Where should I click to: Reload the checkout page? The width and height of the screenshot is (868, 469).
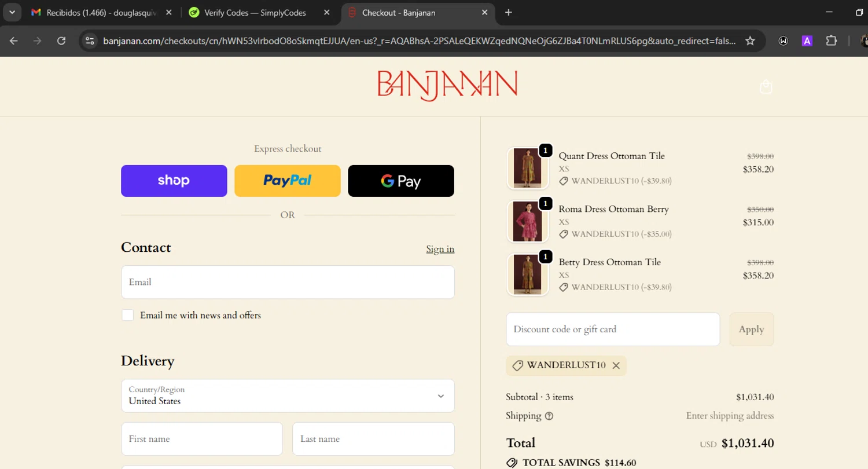[61, 41]
